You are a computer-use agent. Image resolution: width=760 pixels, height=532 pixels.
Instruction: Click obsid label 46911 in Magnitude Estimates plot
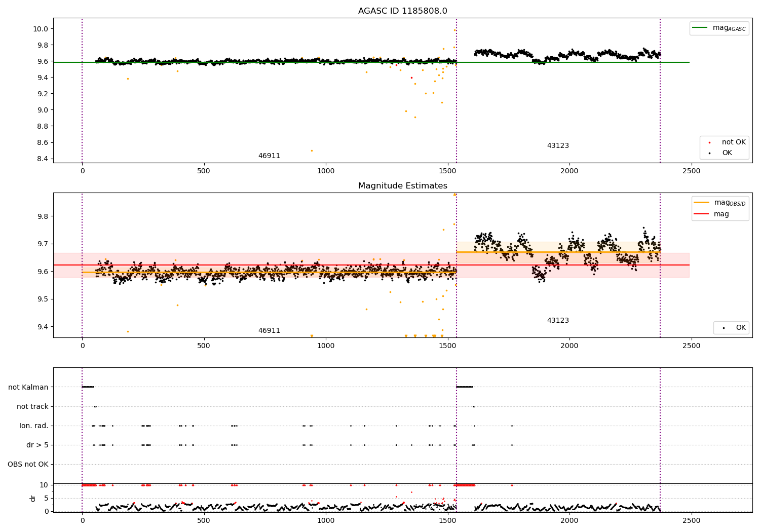coord(269,331)
